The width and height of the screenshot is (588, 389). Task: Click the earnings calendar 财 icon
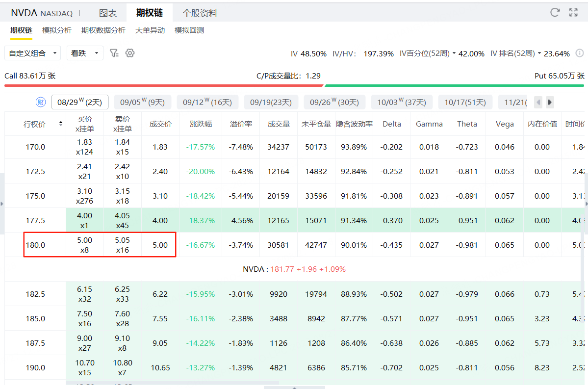41,102
